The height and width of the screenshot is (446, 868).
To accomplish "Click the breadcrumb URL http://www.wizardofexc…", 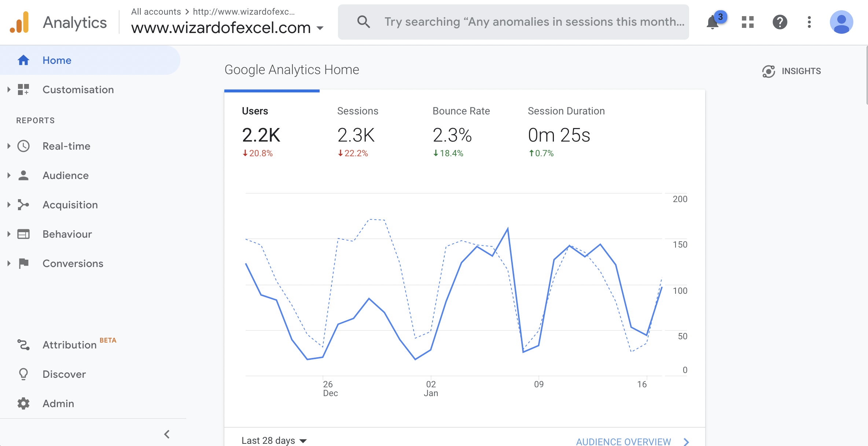I will tap(244, 12).
